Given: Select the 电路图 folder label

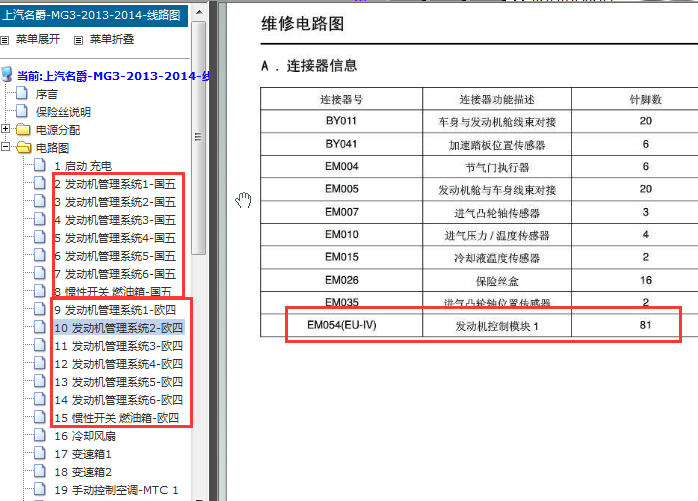Looking at the screenshot, I should click(x=52, y=148).
